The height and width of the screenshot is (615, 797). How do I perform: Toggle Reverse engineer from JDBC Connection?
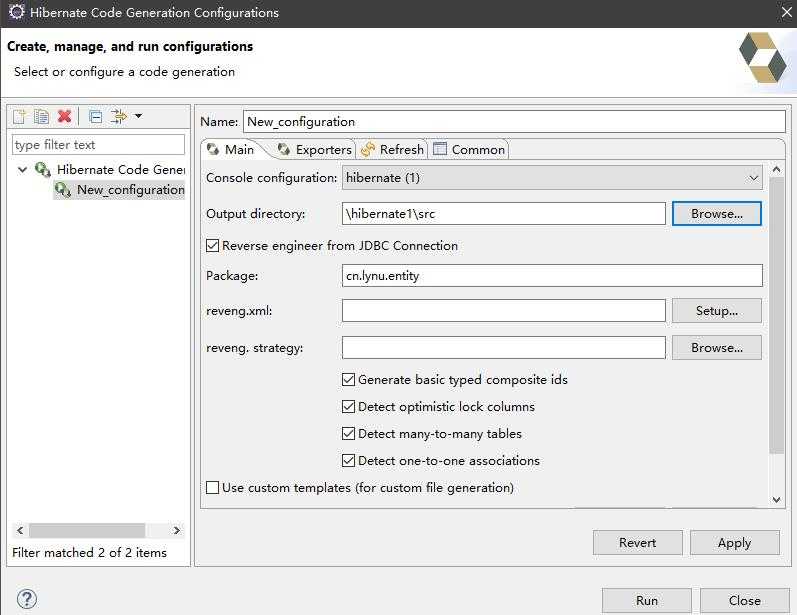(212, 246)
